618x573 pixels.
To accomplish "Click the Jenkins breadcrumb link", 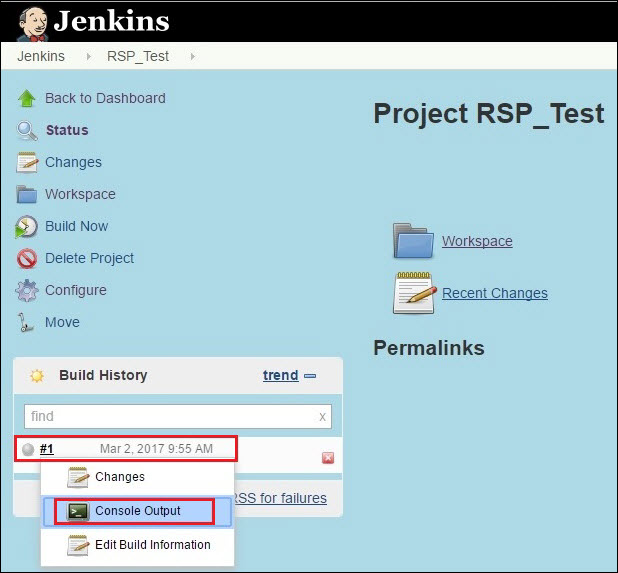I will click(x=41, y=56).
